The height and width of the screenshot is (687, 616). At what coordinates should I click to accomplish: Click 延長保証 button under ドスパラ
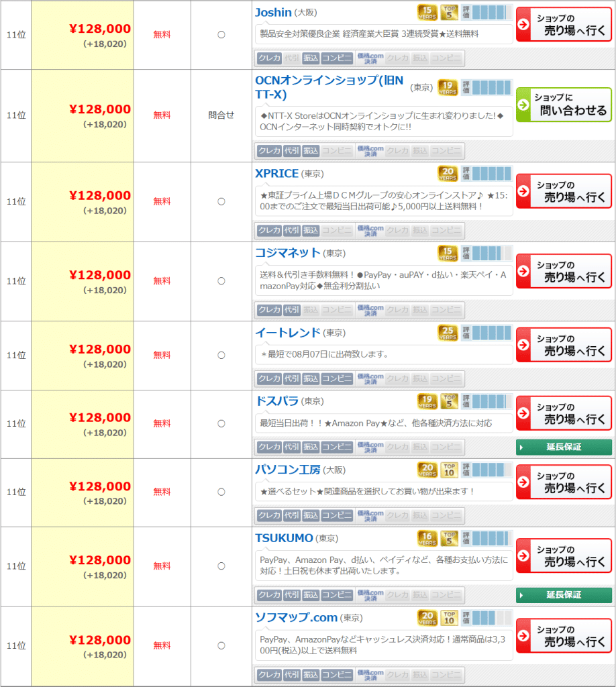(x=564, y=447)
